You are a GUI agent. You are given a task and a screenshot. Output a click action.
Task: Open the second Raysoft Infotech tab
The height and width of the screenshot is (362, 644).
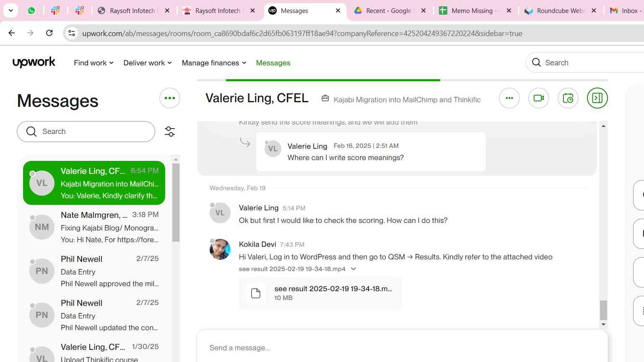pos(213,10)
